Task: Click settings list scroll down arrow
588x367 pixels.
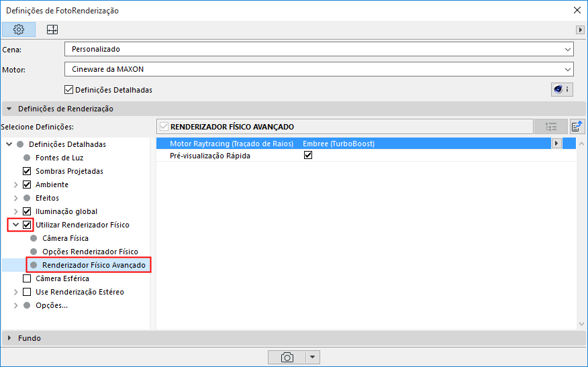Action: tap(581, 324)
